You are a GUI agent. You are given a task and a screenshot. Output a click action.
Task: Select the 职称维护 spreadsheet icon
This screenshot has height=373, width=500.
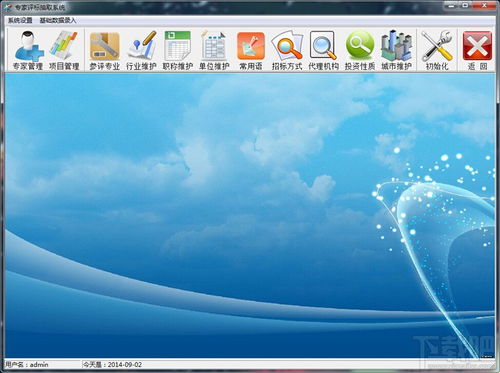point(178,50)
